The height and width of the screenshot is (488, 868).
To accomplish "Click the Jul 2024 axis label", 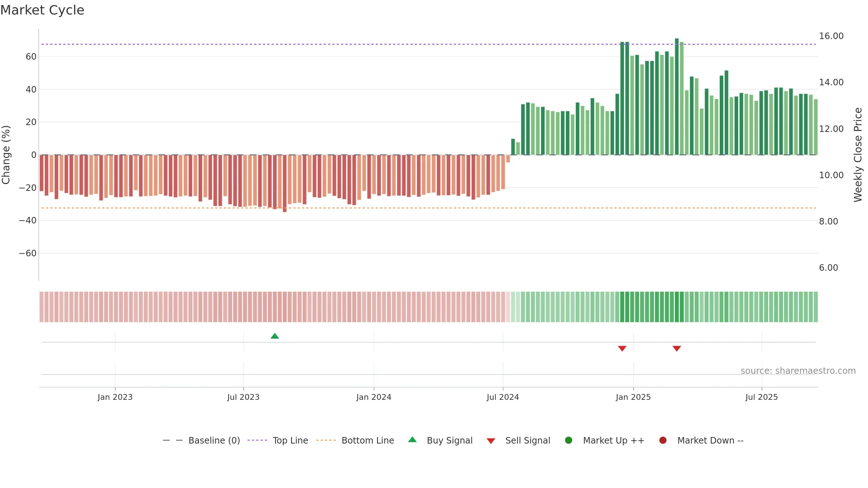I will point(503,397).
